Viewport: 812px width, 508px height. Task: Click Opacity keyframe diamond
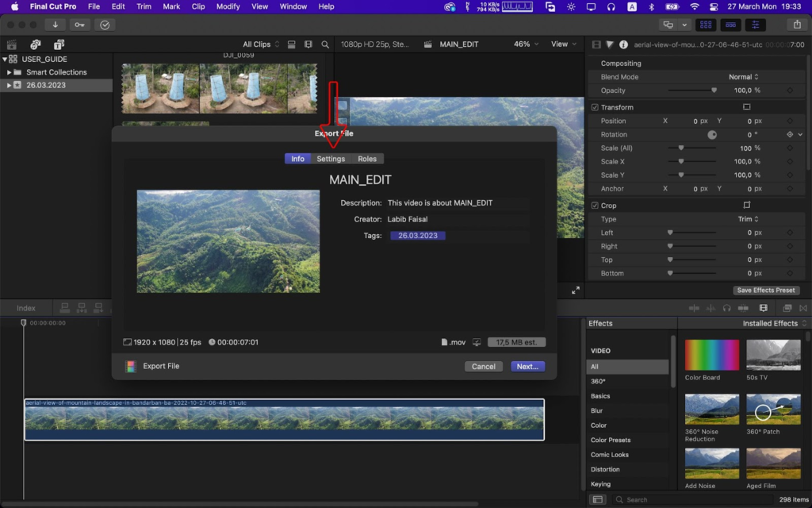coord(790,90)
